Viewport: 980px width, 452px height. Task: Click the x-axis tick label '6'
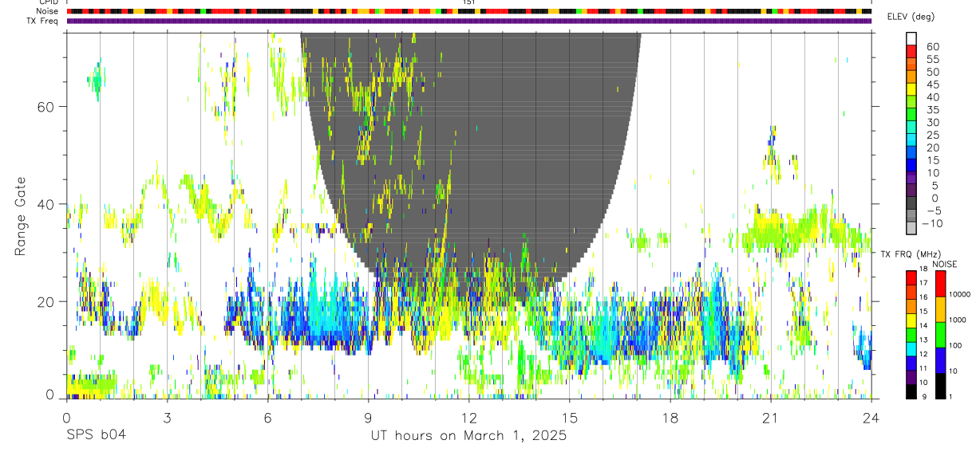tap(267, 417)
